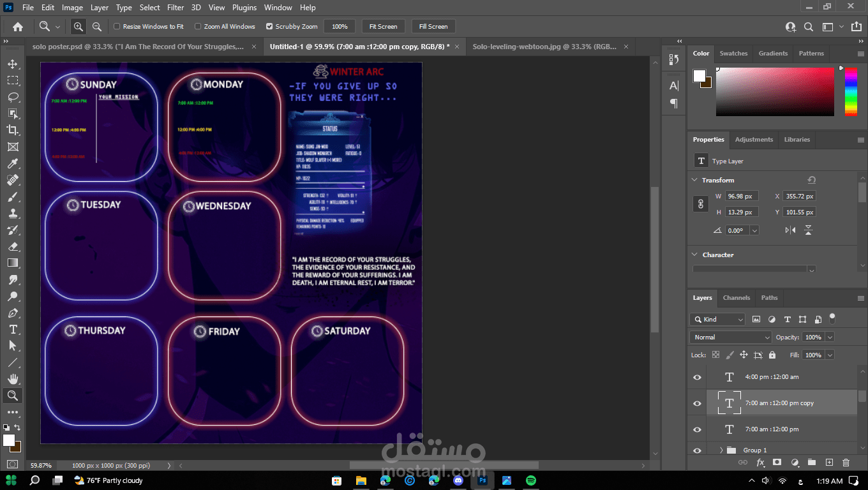The width and height of the screenshot is (868, 490).
Task: Select the Rectangular Marquee tool
Action: point(13,80)
